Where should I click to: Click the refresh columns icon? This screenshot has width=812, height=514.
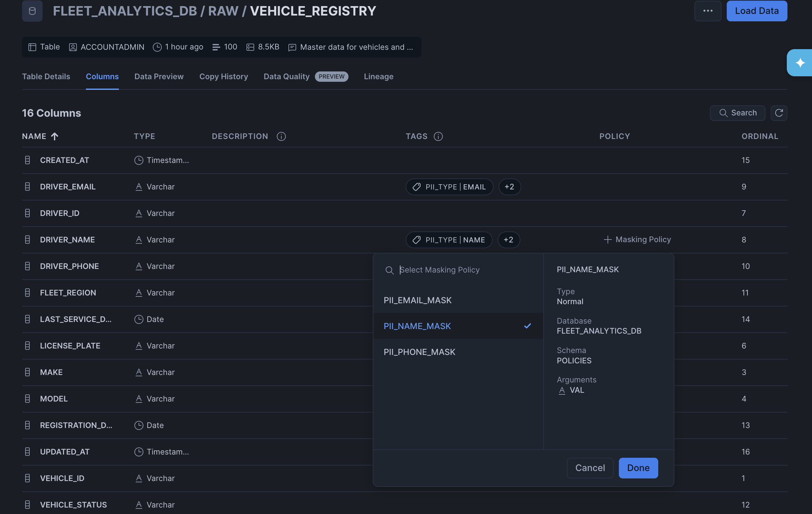coord(778,113)
